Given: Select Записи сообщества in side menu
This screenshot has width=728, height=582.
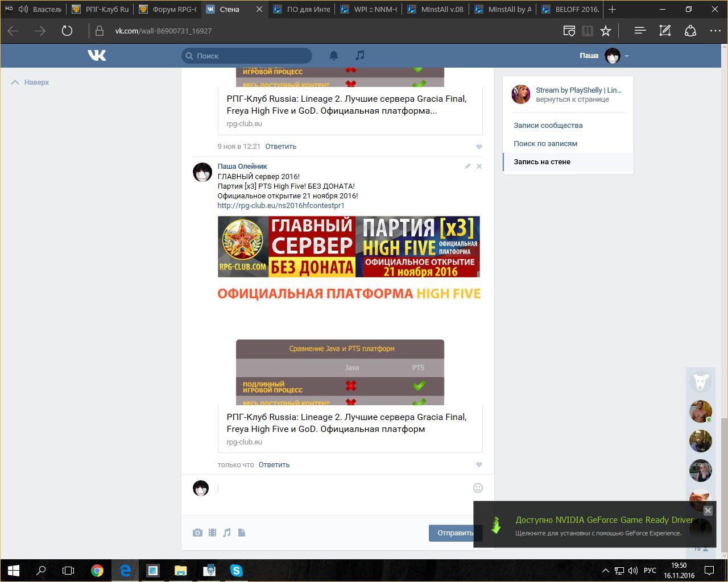Looking at the screenshot, I should pos(548,125).
